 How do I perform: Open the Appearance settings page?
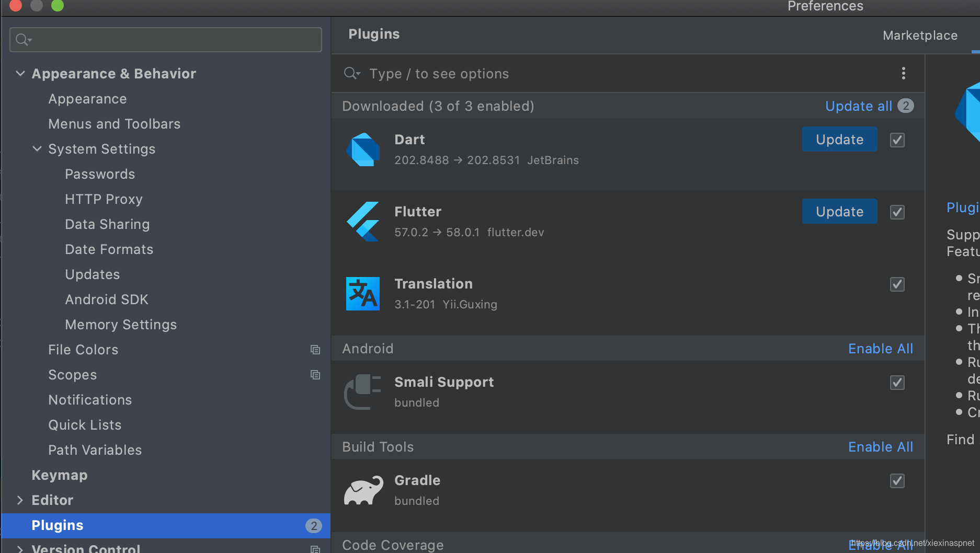(x=87, y=99)
